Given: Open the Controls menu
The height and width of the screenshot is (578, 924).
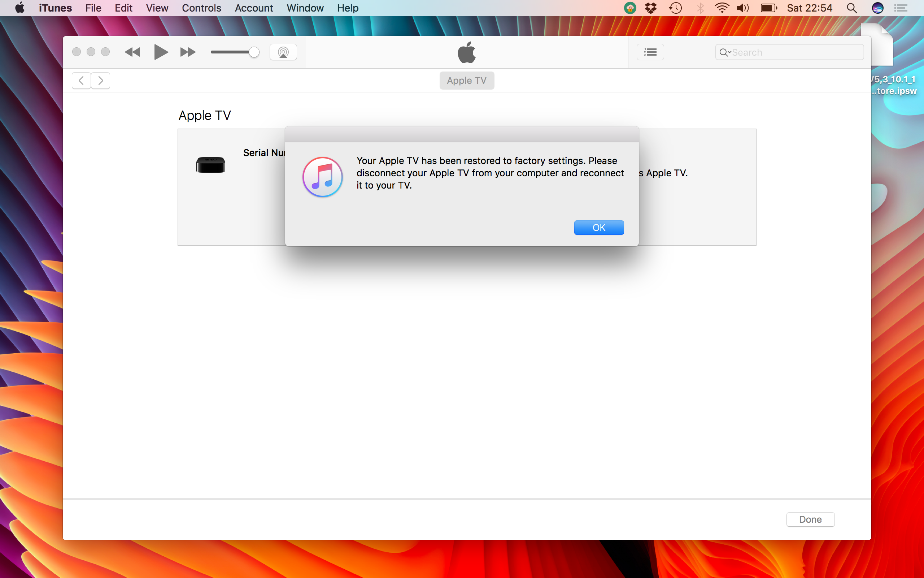Looking at the screenshot, I should (x=201, y=8).
